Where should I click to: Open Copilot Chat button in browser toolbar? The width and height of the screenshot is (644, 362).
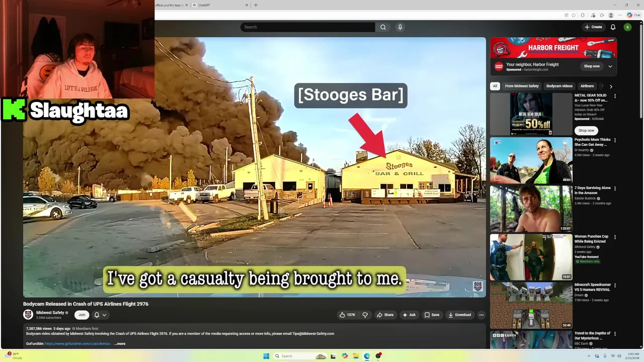tap(633, 15)
